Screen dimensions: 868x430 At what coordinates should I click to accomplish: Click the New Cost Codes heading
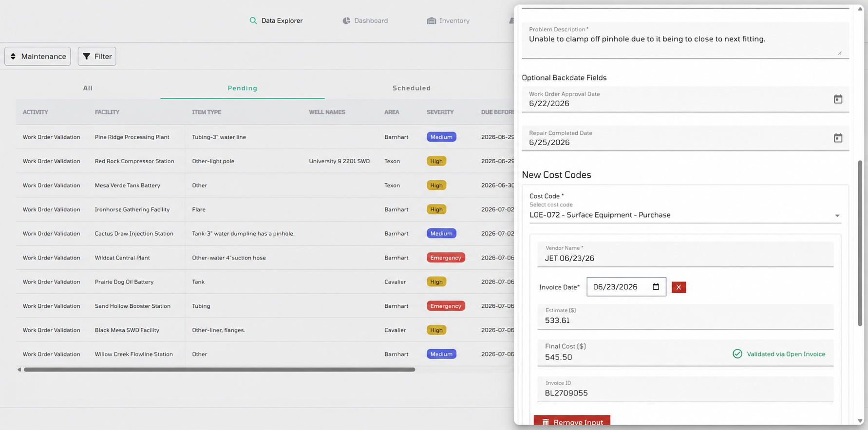556,175
